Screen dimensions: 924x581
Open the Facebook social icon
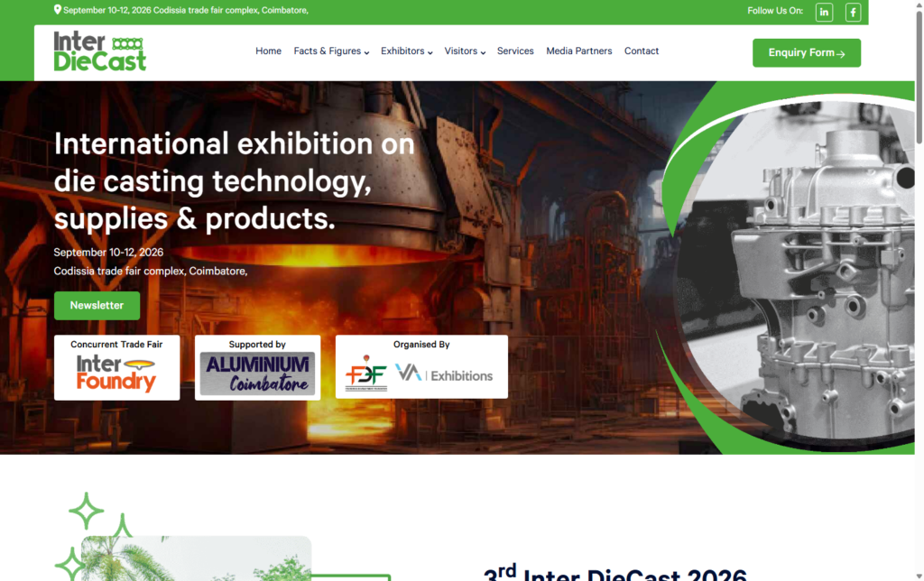coord(853,12)
